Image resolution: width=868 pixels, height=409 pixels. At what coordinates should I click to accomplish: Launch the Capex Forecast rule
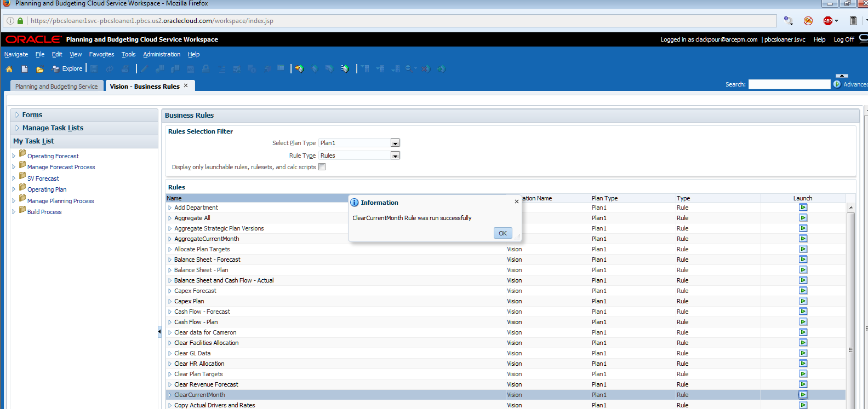(803, 291)
